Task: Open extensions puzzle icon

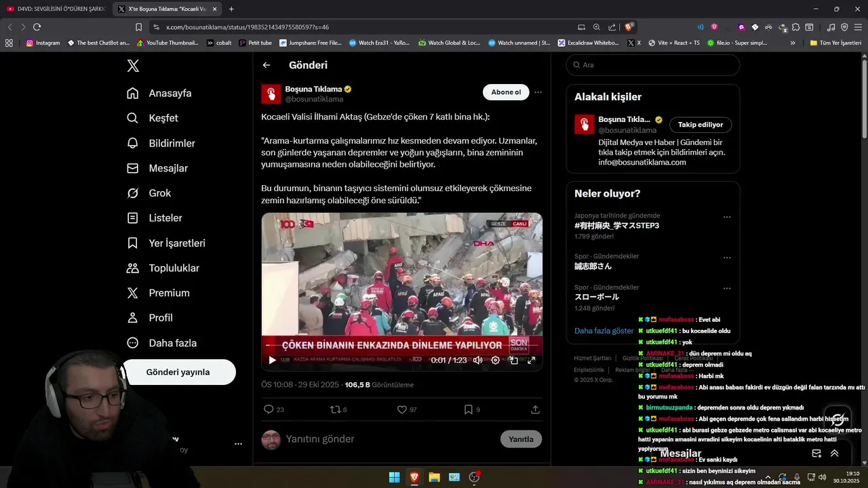Action: click(796, 27)
